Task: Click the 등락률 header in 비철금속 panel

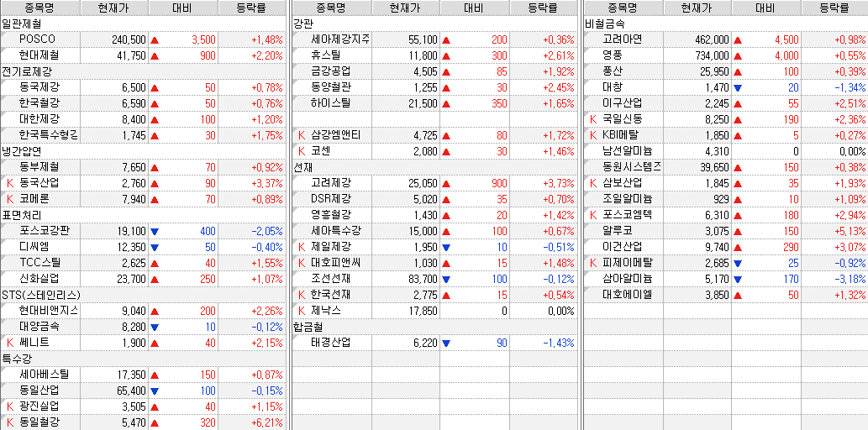Action: point(834,8)
